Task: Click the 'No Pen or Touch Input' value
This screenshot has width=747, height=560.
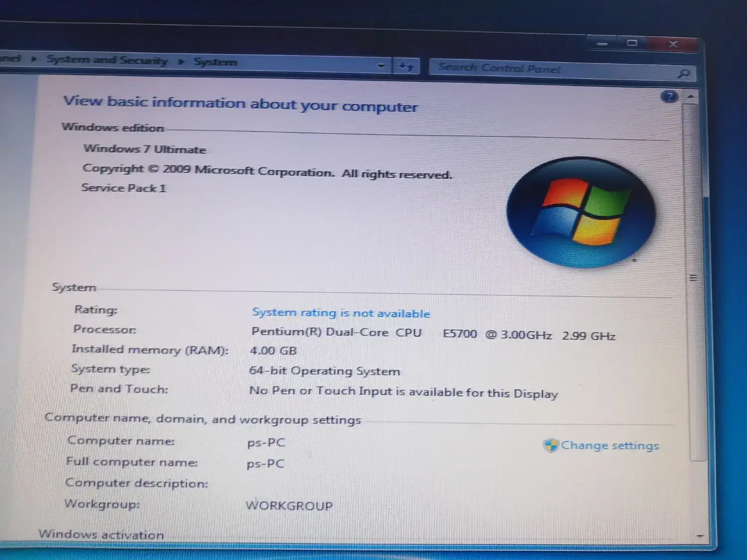Action: pos(403,392)
